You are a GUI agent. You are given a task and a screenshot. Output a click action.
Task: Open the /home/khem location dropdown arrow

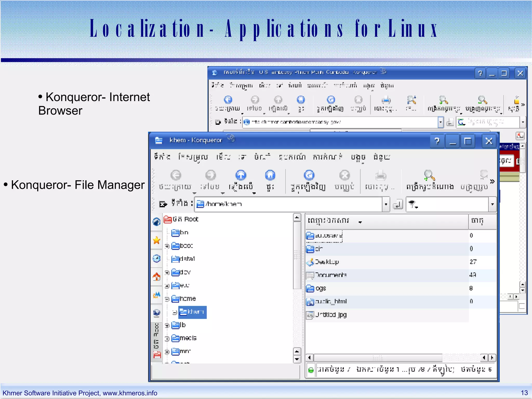386,204
